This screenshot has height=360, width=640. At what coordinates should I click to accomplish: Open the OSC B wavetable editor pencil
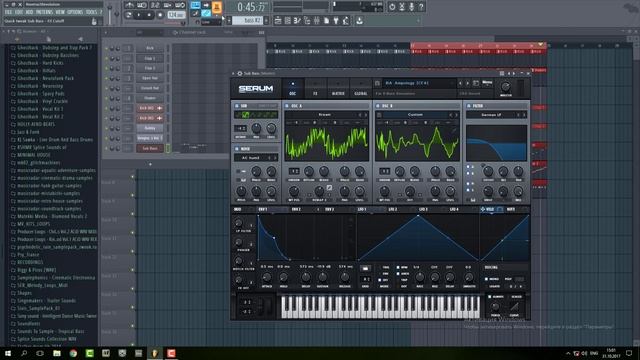[x=453, y=130]
